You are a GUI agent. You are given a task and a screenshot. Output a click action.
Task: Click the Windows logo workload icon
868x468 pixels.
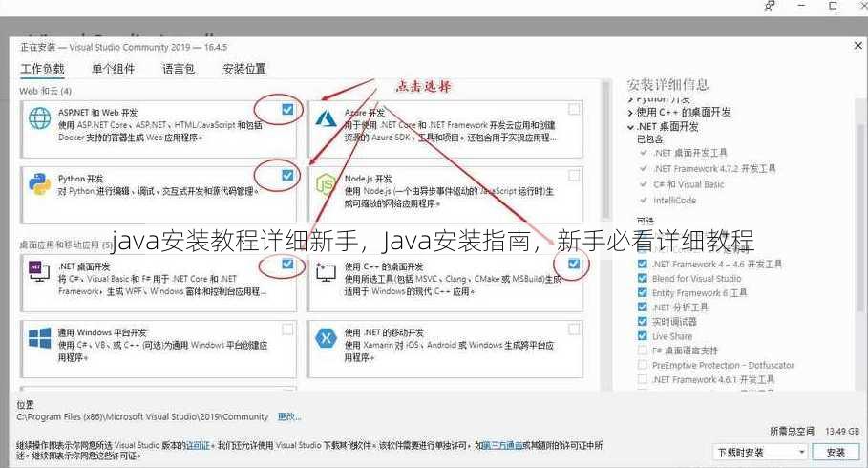pyautogui.click(x=39, y=337)
